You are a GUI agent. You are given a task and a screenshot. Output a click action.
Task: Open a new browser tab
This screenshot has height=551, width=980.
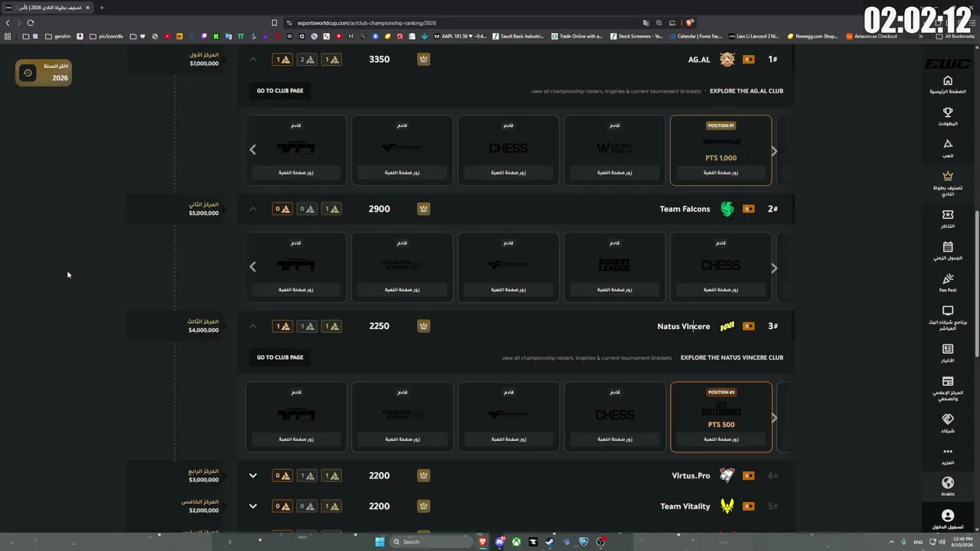[x=101, y=8]
